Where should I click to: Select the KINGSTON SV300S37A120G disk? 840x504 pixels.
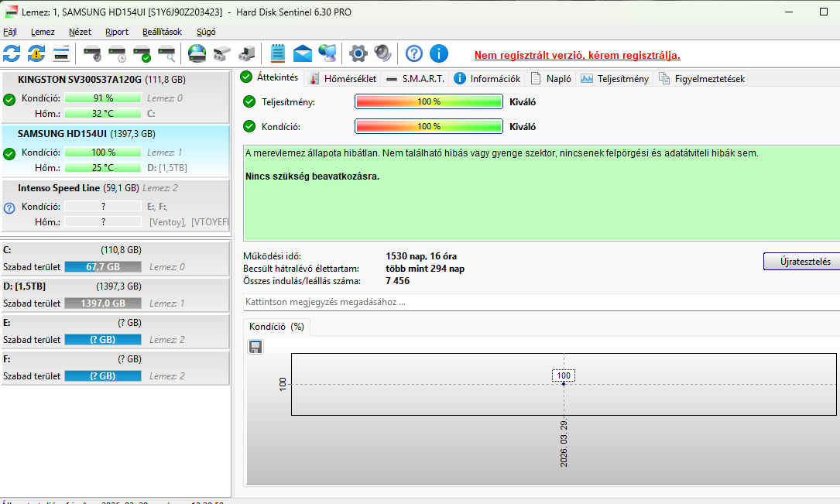115,97
